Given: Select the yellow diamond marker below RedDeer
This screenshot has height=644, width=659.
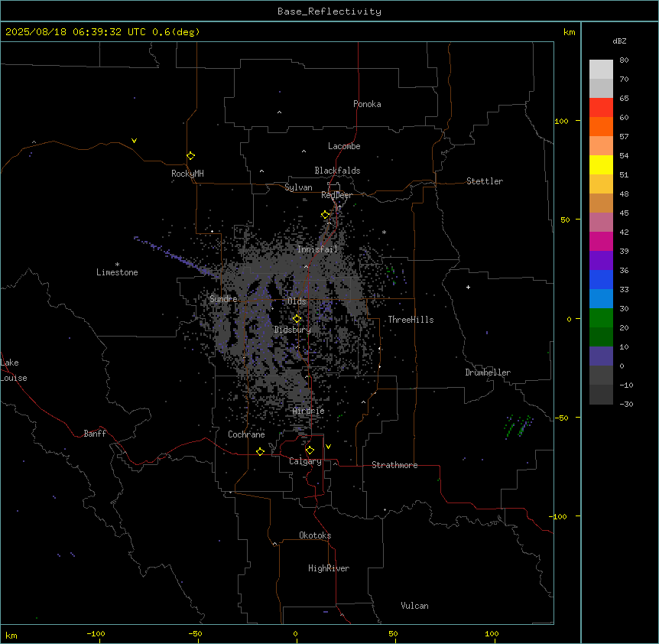Looking at the screenshot, I should click(x=326, y=215).
